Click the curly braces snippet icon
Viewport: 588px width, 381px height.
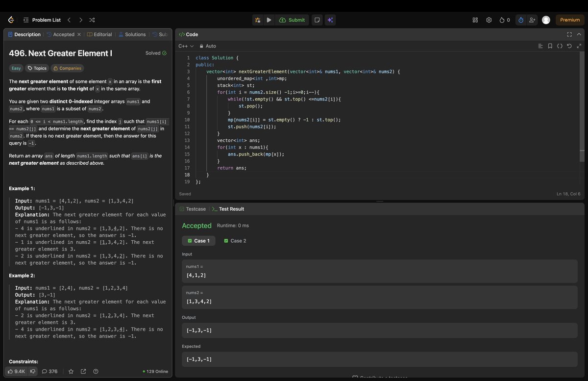(560, 46)
